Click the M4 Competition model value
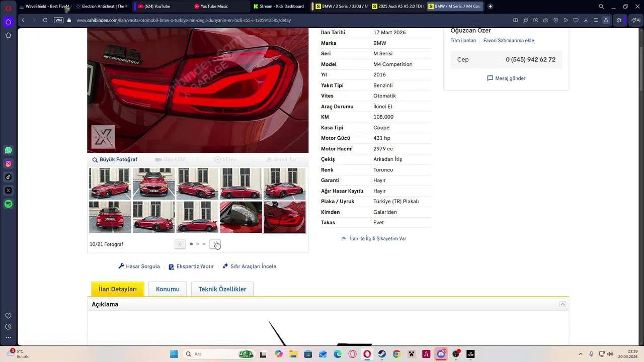The height and width of the screenshot is (362, 644). [x=393, y=64]
